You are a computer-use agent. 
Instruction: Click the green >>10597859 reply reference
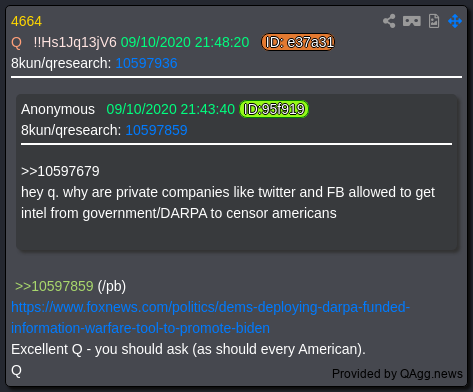54,286
